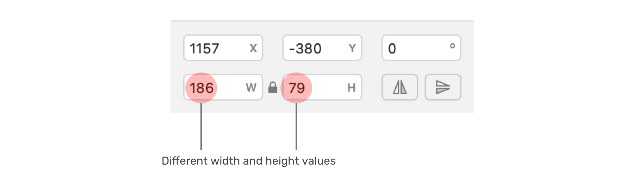644x185 pixels.
Task: Click the 0 rotation value
Action: click(x=392, y=49)
